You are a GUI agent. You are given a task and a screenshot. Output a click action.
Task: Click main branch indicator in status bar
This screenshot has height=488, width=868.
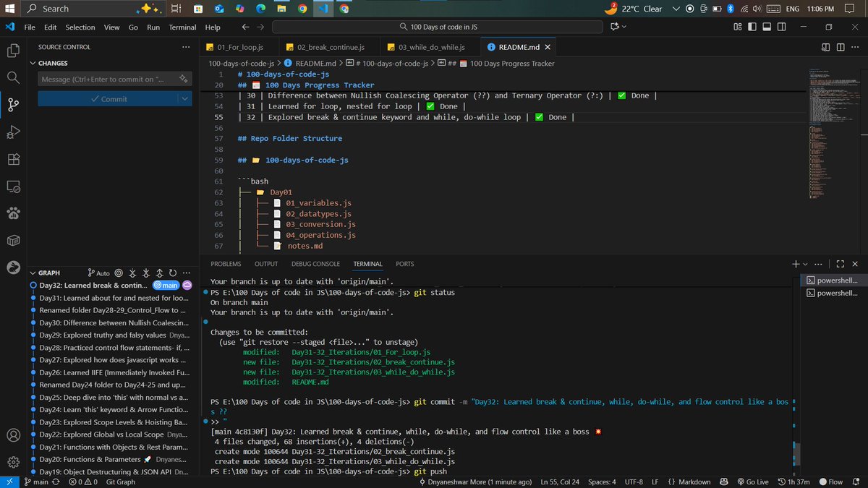click(37, 481)
